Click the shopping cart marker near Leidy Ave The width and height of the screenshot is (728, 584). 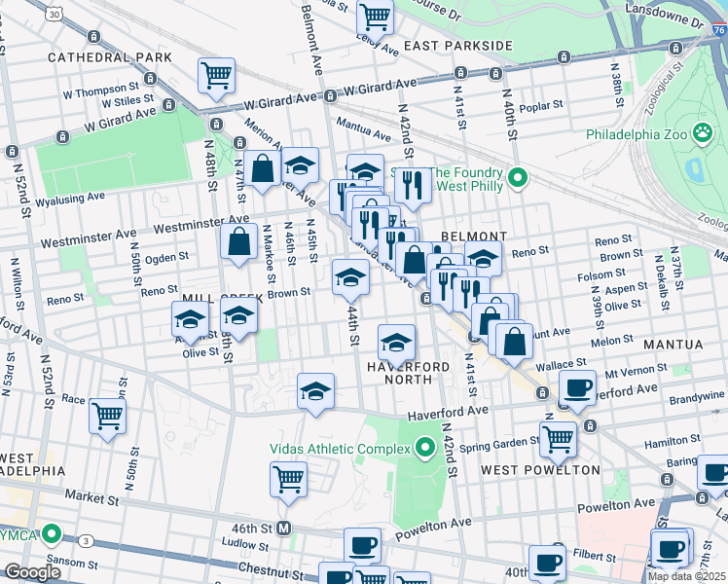point(375,20)
